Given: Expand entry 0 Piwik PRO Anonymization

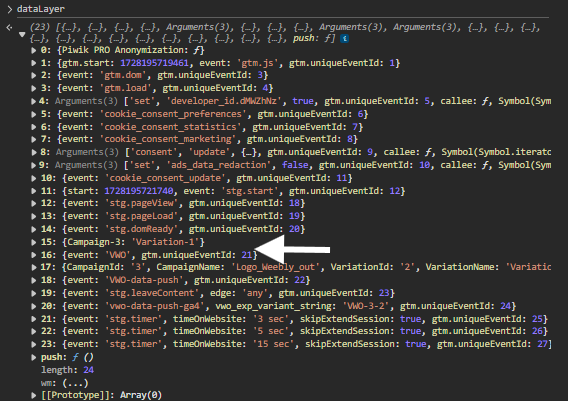Looking at the screenshot, I should [x=34, y=50].
